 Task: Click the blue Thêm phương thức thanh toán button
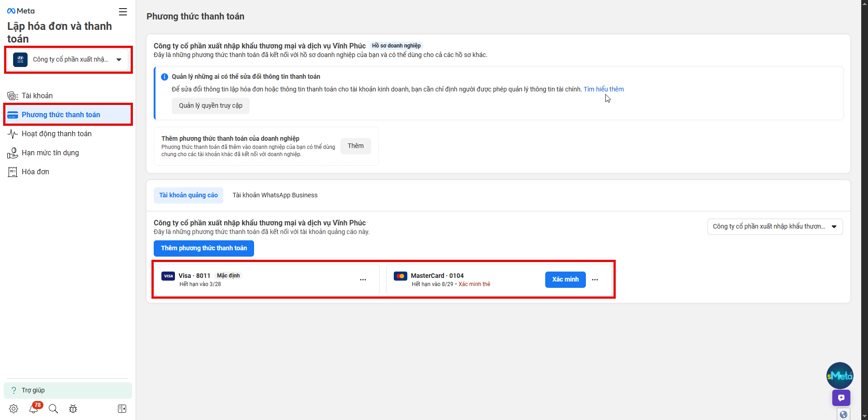point(204,248)
